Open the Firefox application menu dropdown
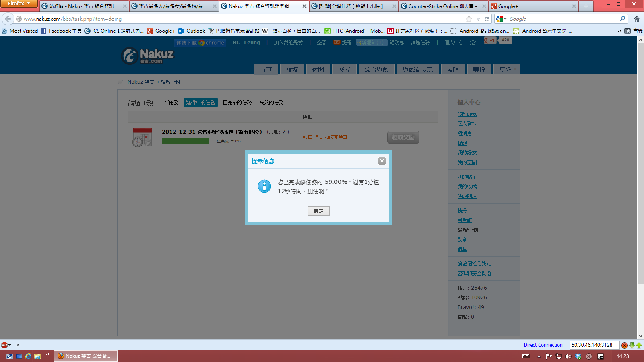Screen dimensions: 644x362 coord(19,4)
